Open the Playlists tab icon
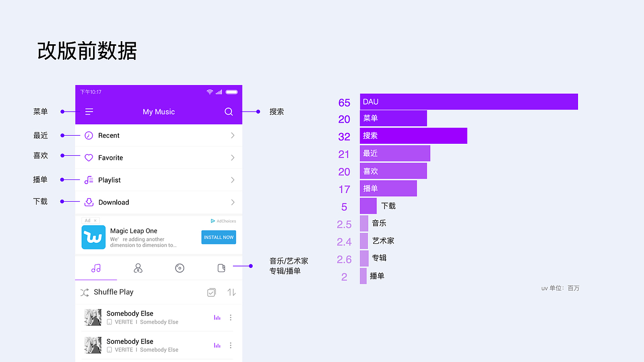Image resolution: width=644 pixels, height=362 pixels. pos(221,268)
